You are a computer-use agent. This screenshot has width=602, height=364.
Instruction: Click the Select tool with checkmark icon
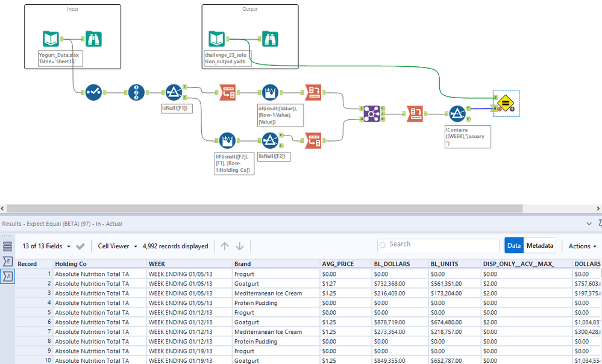[x=93, y=92]
